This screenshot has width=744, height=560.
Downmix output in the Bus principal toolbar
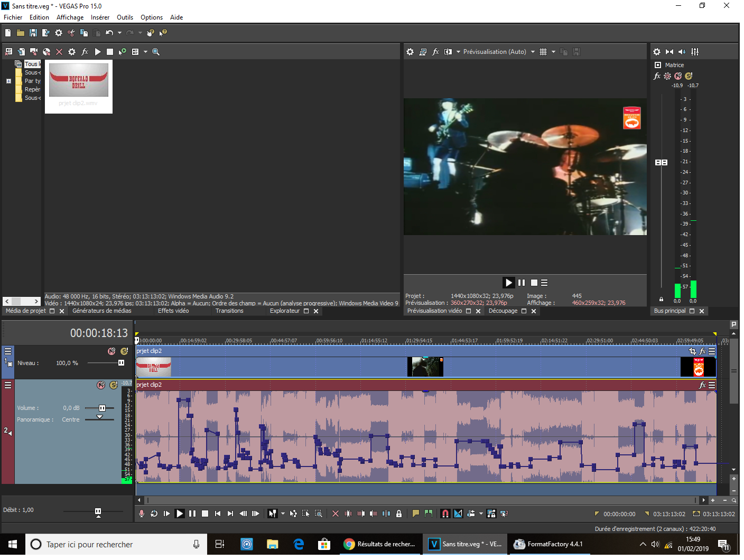click(x=669, y=52)
